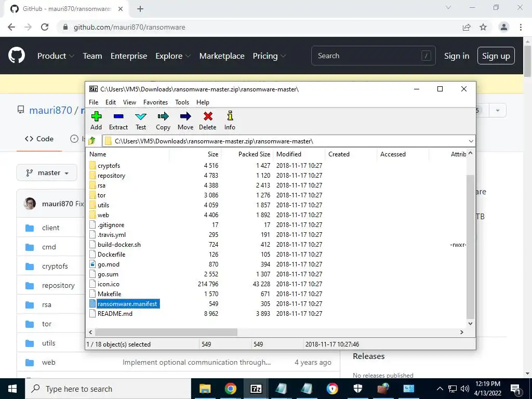Click the Extract toolbar icon

click(118, 121)
